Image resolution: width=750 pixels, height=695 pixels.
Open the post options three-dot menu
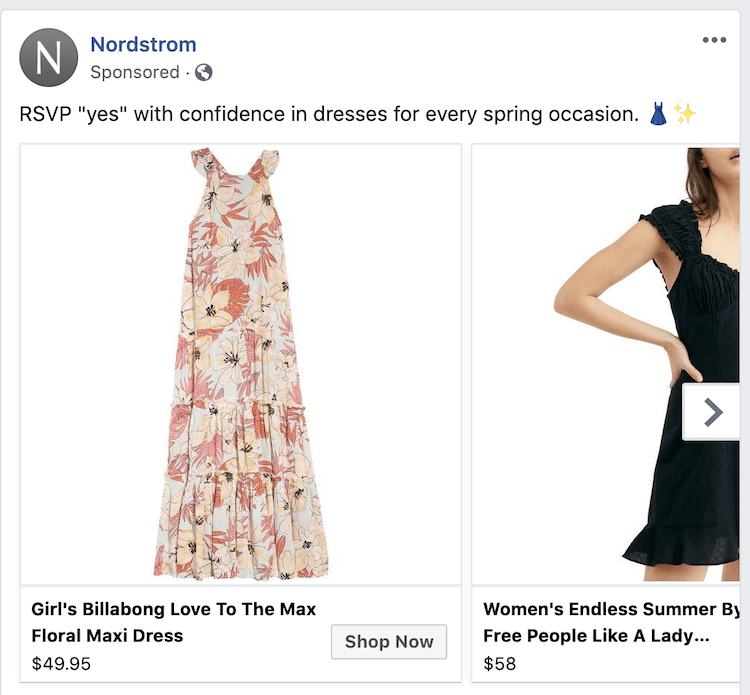(714, 40)
